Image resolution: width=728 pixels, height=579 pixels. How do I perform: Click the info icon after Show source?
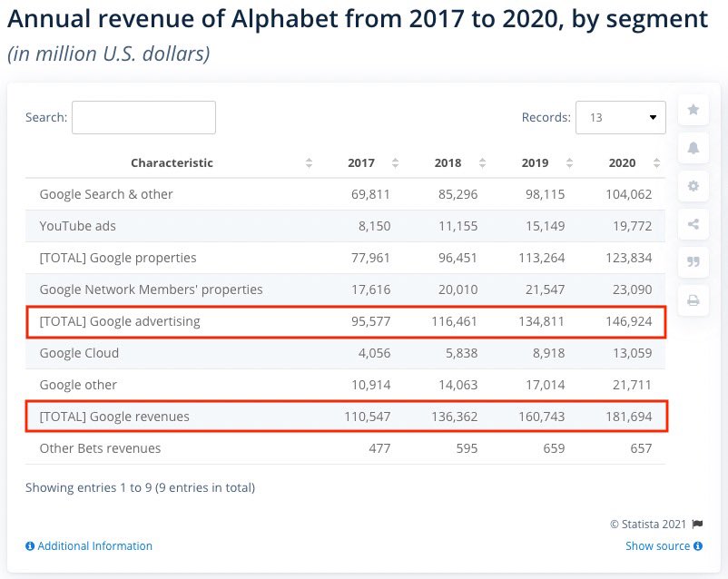point(698,546)
